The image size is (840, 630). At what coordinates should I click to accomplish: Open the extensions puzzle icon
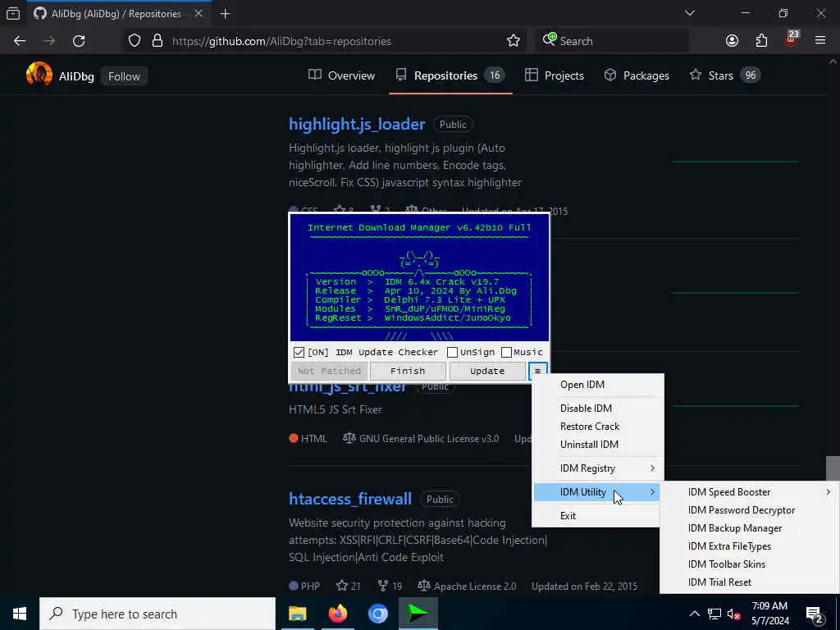[761, 41]
